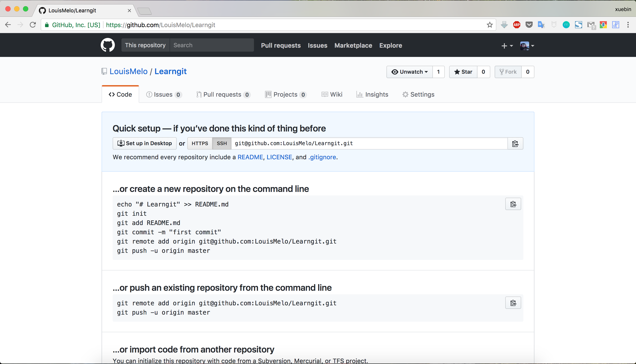Open the Learngit repository link

pos(170,71)
